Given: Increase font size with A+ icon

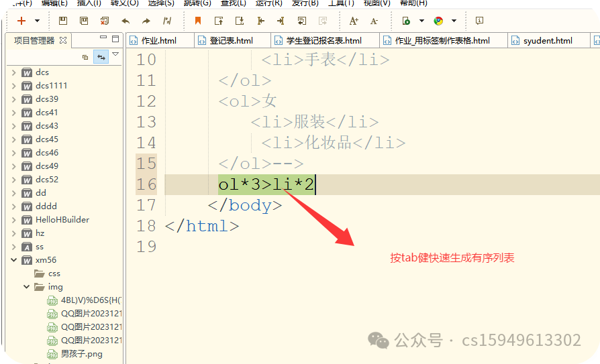Looking at the screenshot, I should pos(354,21).
